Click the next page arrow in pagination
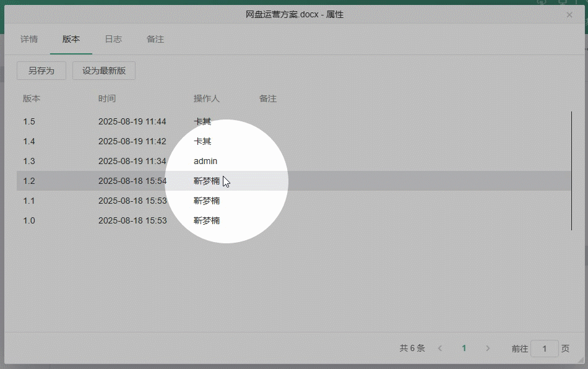Viewport: 588px width, 369px height. 488,348
